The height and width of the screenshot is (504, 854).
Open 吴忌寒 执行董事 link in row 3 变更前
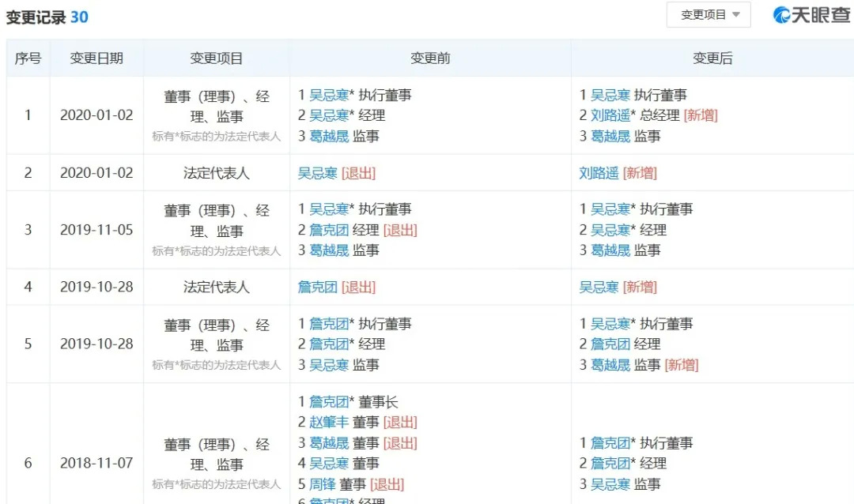(329, 209)
